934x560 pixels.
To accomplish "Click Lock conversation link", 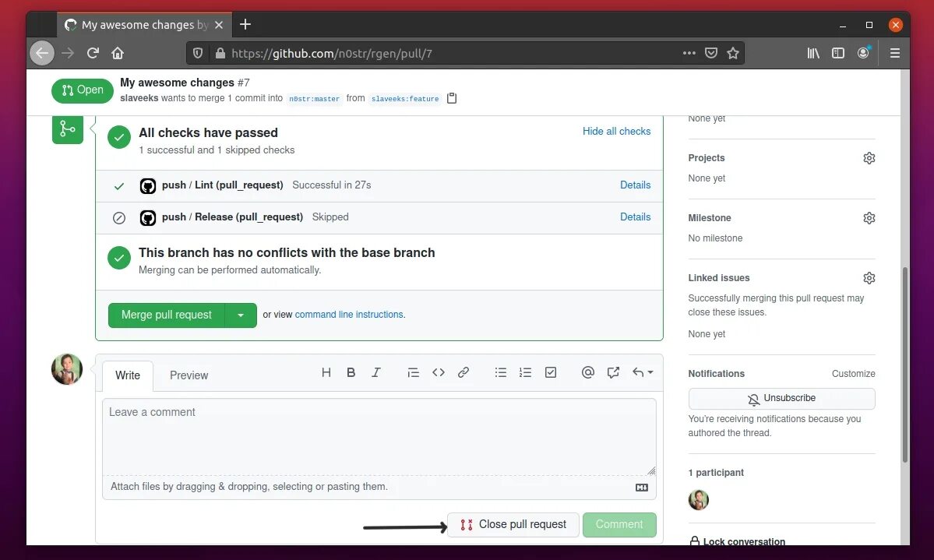I will click(x=738, y=541).
